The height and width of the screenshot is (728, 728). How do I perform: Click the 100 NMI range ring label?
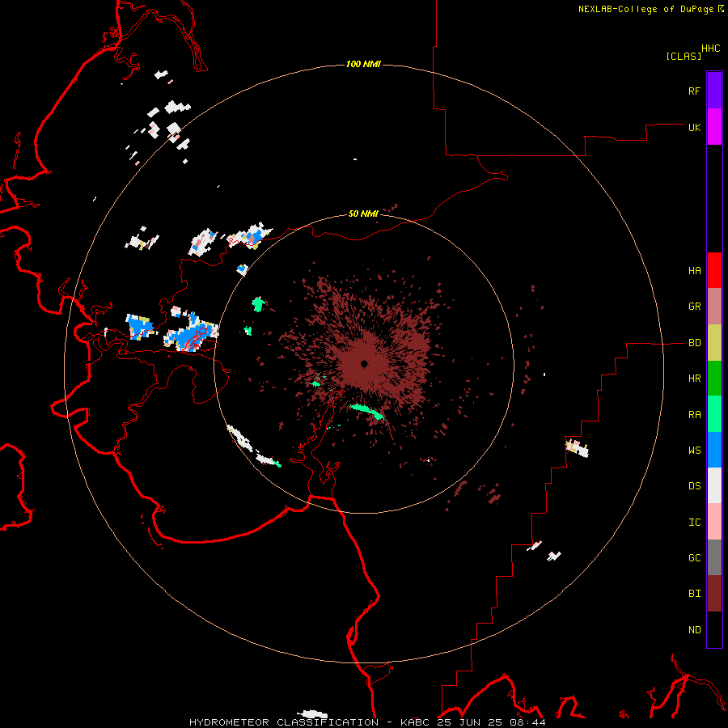[x=363, y=64]
